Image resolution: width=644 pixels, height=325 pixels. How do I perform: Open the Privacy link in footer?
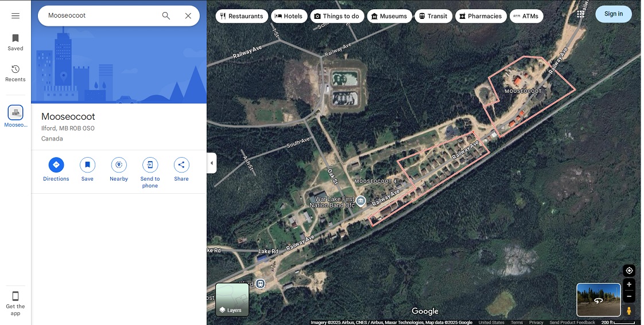[x=536, y=322]
